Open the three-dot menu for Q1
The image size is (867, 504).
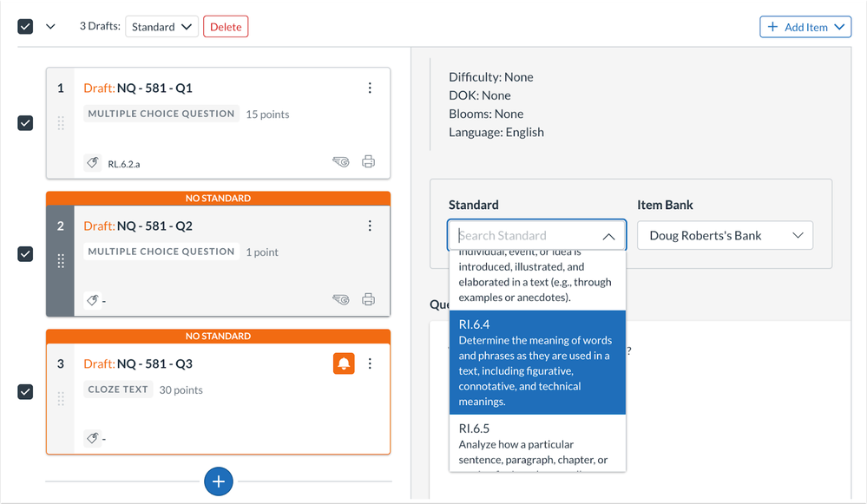[370, 88]
